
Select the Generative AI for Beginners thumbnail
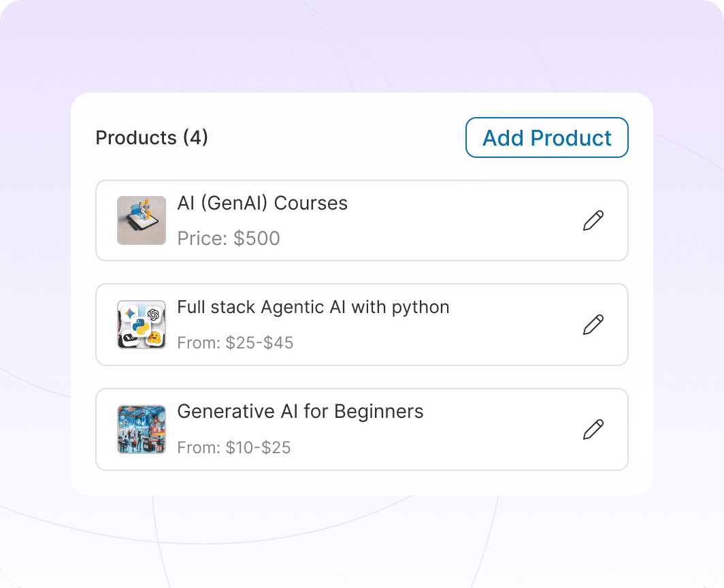click(141, 429)
